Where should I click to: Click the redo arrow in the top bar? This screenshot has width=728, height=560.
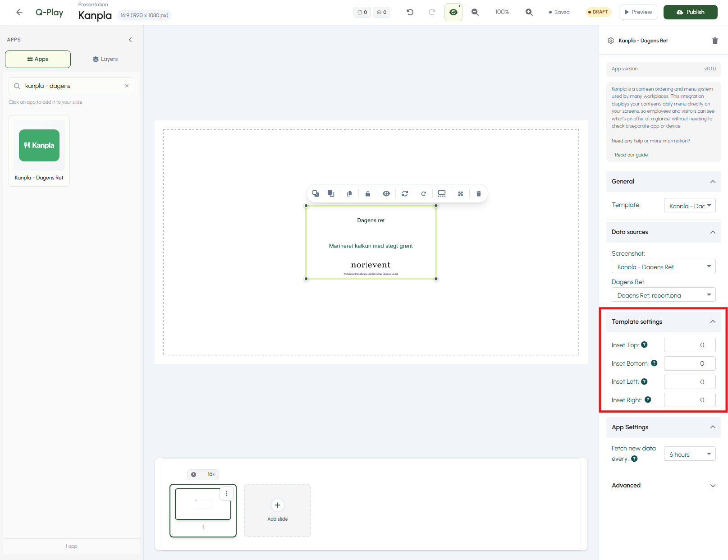(x=431, y=12)
